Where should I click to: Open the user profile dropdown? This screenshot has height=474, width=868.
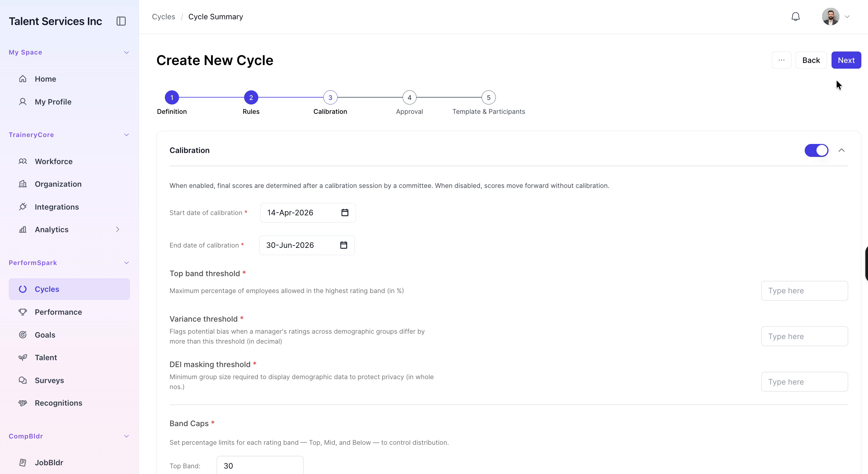(x=836, y=17)
